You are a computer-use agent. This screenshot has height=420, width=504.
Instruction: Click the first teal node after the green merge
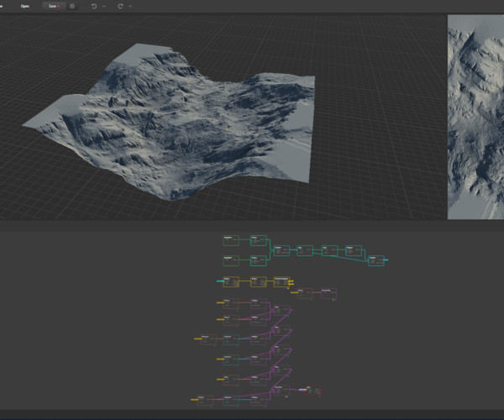pyautogui.click(x=281, y=250)
